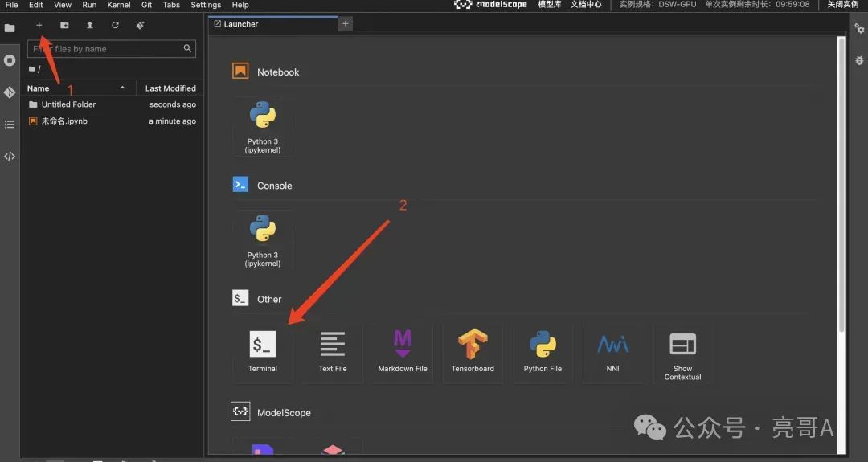Click the upload files icon
The height and width of the screenshot is (462, 868).
[x=90, y=26]
